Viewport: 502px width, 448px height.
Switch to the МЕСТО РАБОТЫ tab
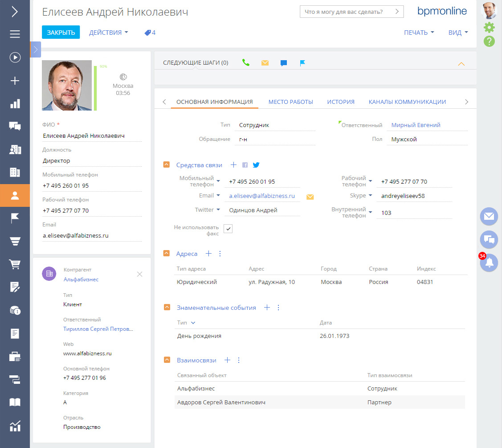pyautogui.click(x=290, y=102)
